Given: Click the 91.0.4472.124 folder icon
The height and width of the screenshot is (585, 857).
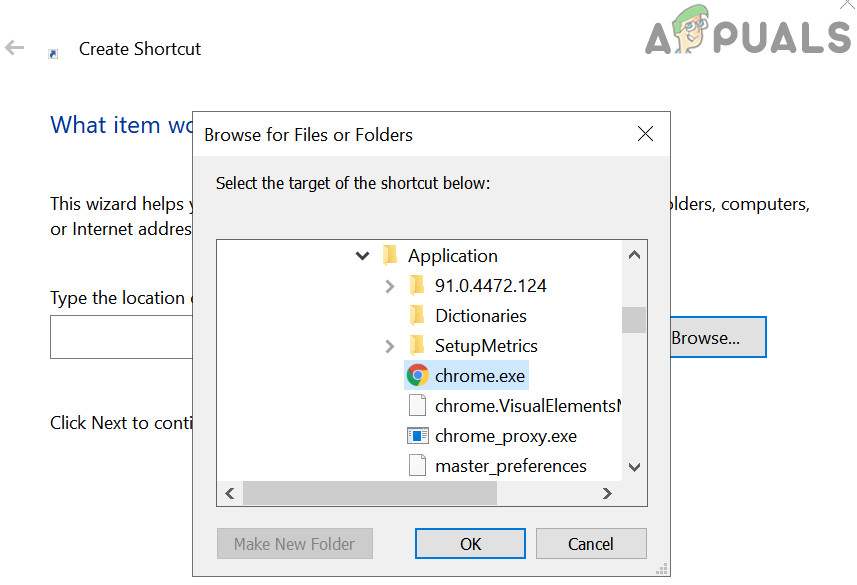Looking at the screenshot, I should click(417, 286).
